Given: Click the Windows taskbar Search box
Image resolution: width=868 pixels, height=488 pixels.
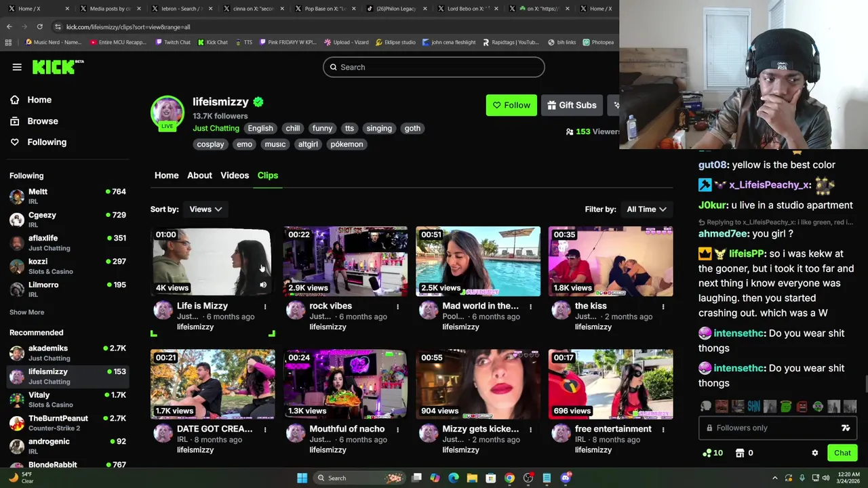Looking at the screenshot, I should [x=359, y=478].
